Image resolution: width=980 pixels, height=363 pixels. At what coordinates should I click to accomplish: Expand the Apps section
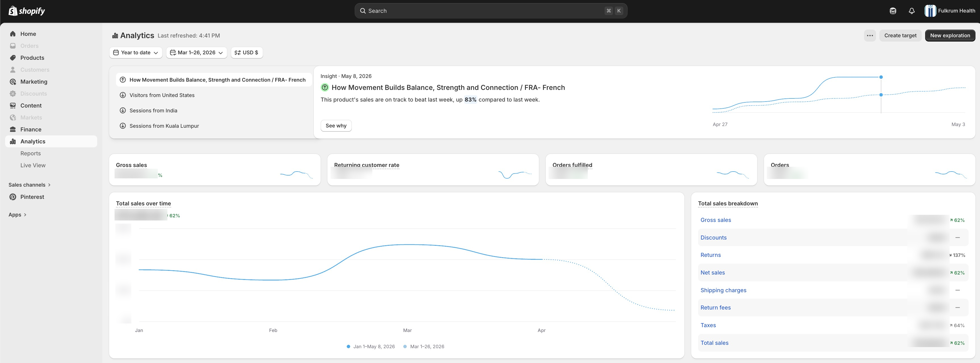pos(18,215)
